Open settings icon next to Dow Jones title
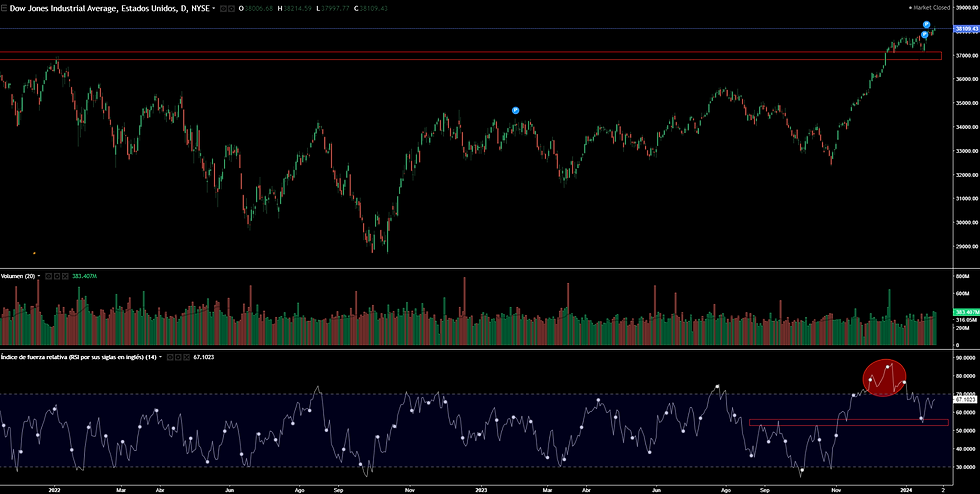Viewport: 980px width, 494px height. tap(231, 9)
